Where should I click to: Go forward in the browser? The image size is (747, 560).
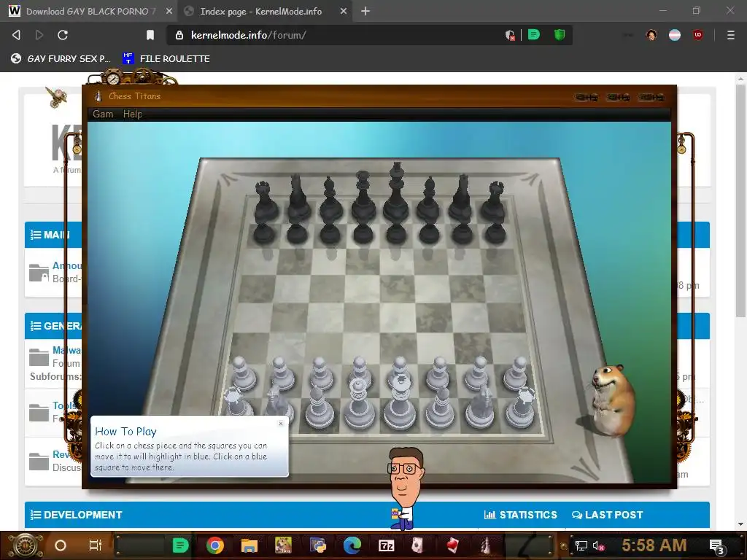coord(39,35)
